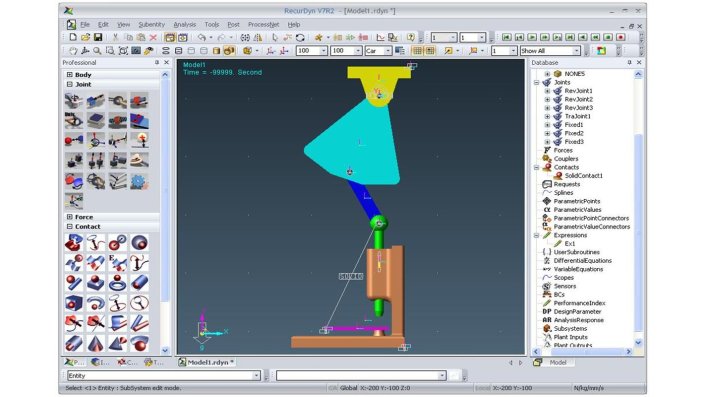Click the red record animation button

coord(620,37)
